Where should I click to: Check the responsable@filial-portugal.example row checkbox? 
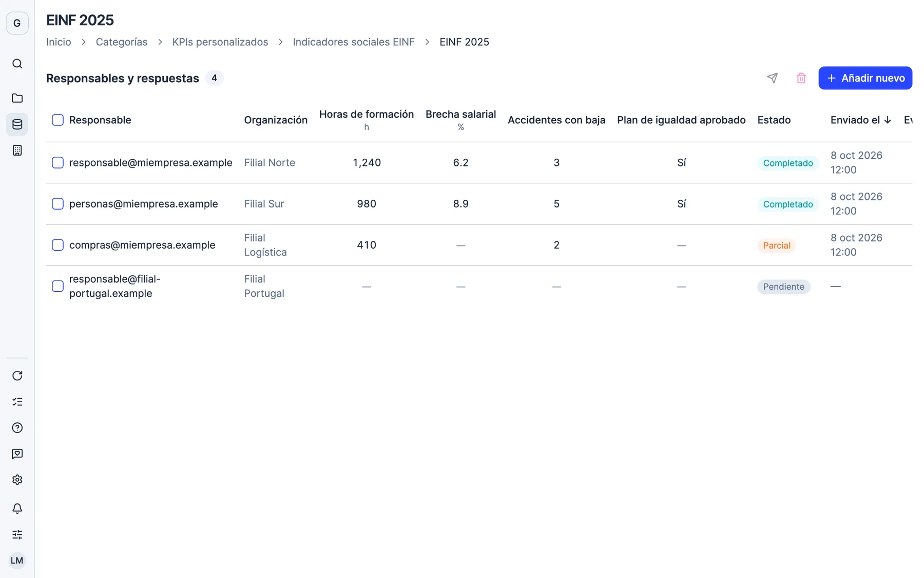point(57,286)
